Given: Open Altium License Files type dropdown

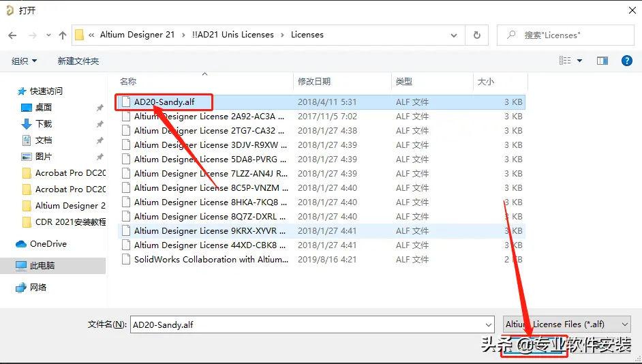Looking at the screenshot, I should [x=566, y=324].
